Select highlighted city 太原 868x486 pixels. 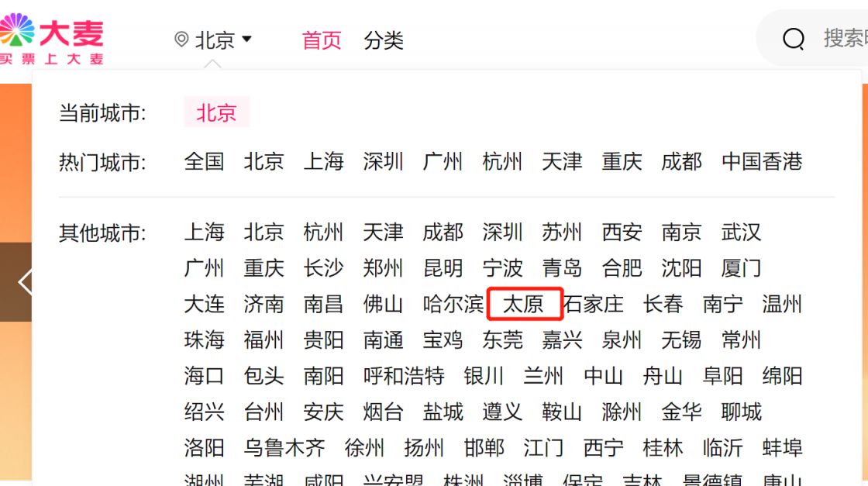[x=524, y=303]
